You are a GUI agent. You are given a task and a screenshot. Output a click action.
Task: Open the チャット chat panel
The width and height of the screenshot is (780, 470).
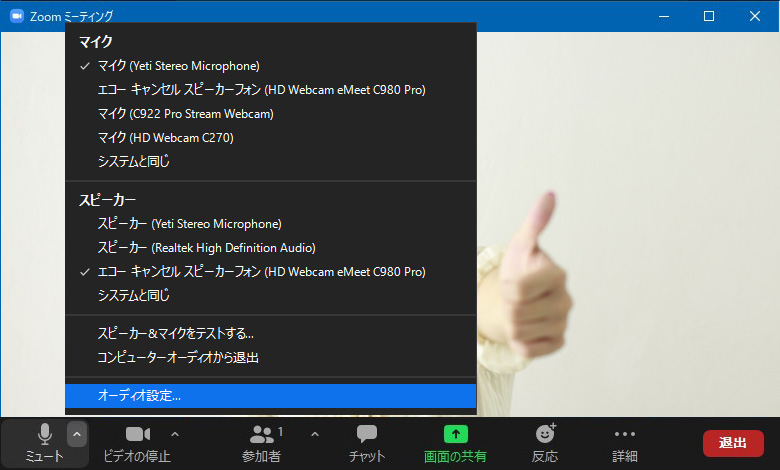367,435
